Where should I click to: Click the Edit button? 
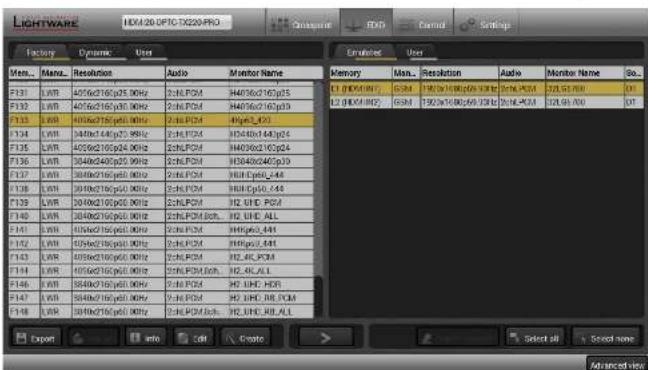(193, 339)
